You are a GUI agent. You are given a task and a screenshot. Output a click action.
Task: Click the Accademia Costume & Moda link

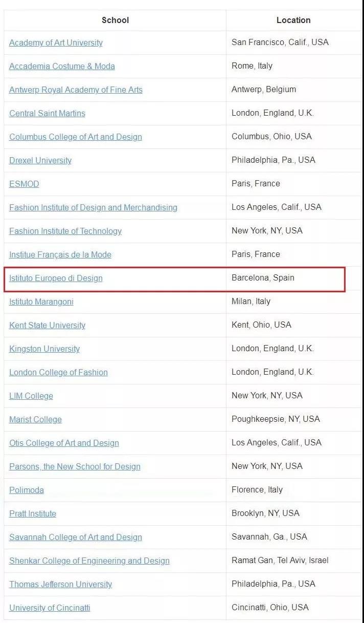[62, 67]
